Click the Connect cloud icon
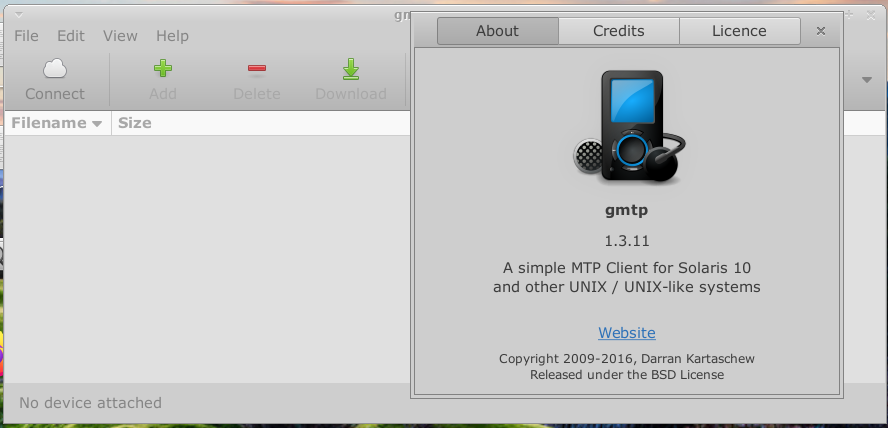This screenshot has width=888, height=428. point(55,69)
